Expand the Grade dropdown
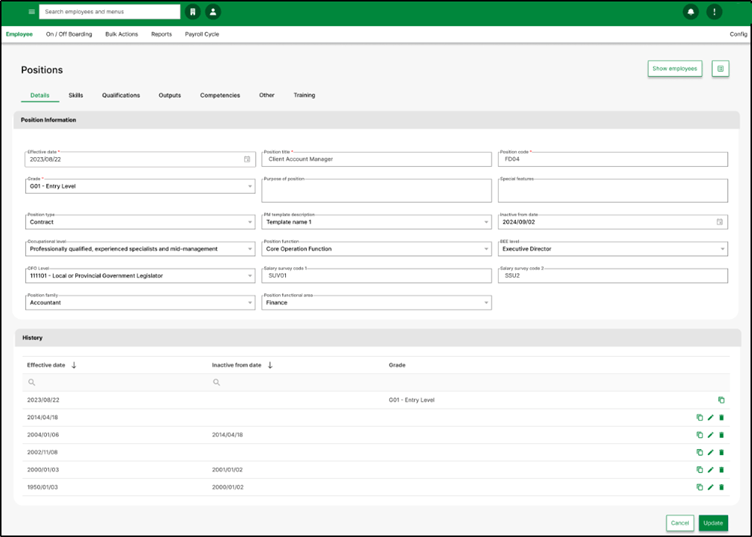Screen dimensions: 752x537 point(140,187)
